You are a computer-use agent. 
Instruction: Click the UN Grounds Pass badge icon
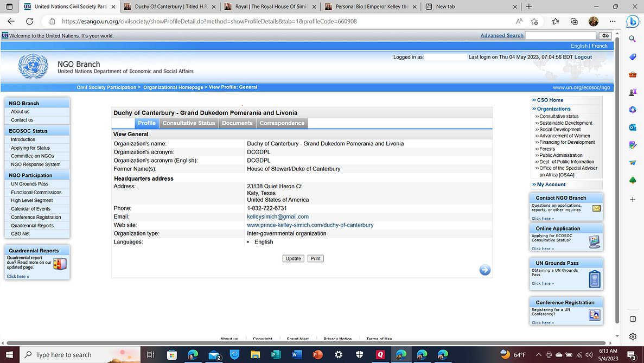click(594, 279)
